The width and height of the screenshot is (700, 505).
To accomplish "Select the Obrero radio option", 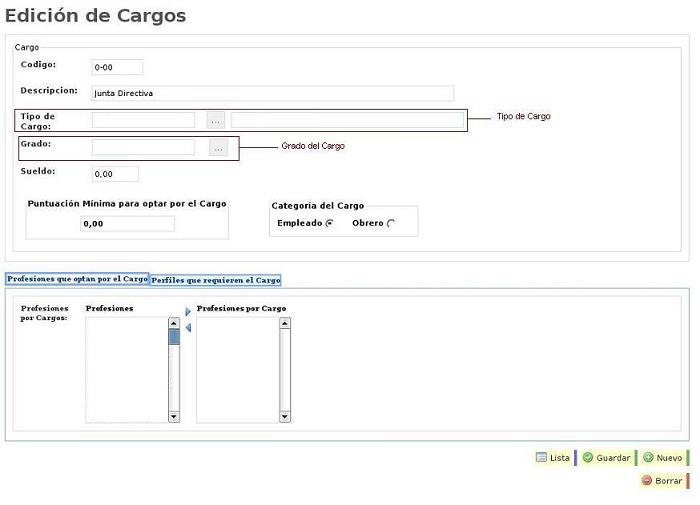I will pos(390,223).
